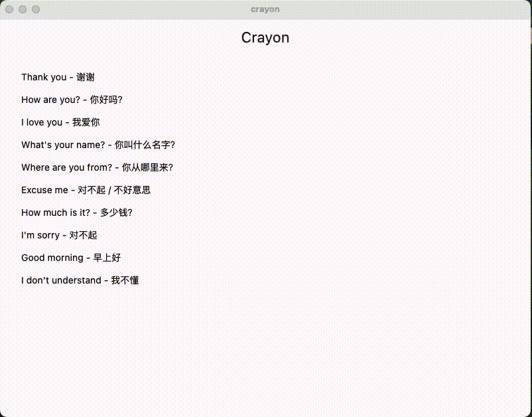Select the Good morning line
This screenshot has height=417, width=532.
(70, 258)
